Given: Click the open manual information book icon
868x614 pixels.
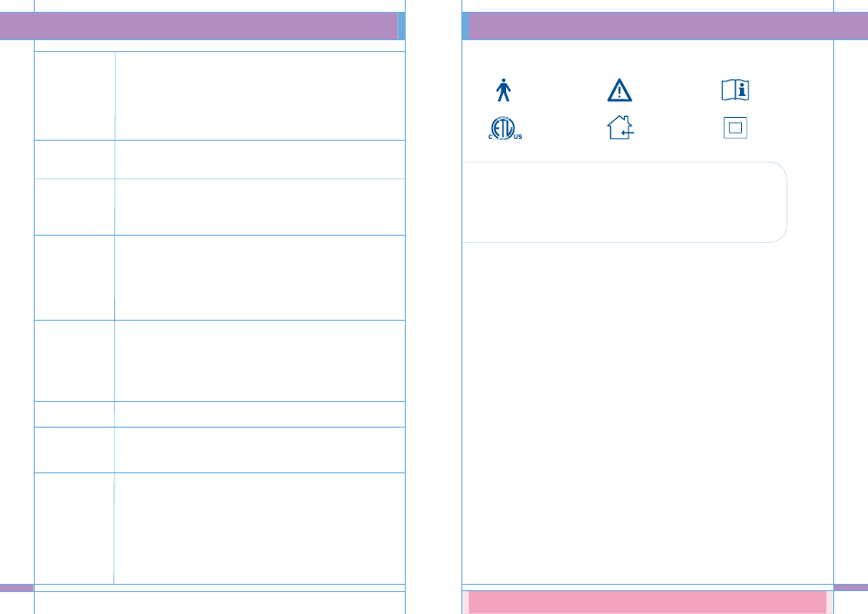Looking at the screenshot, I should click(x=736, y=90).
